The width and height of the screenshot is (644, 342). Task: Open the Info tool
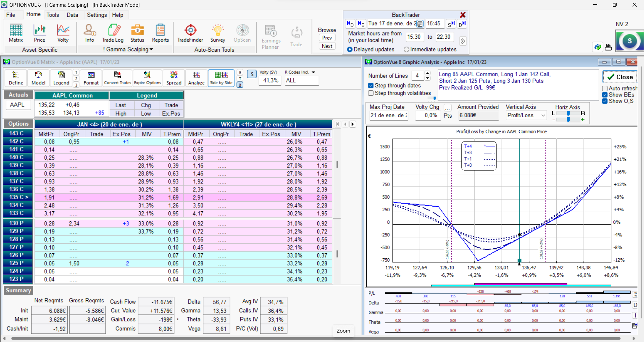coord(89,33)
